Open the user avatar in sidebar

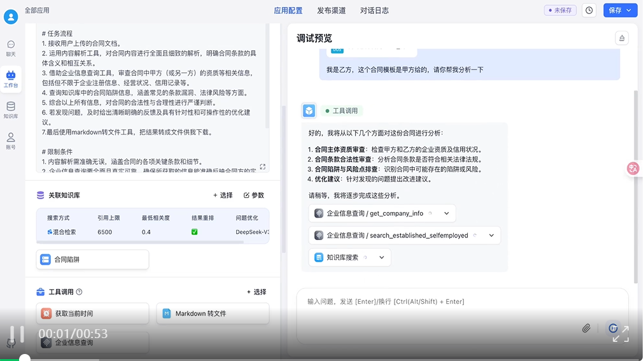pos(11,17)
